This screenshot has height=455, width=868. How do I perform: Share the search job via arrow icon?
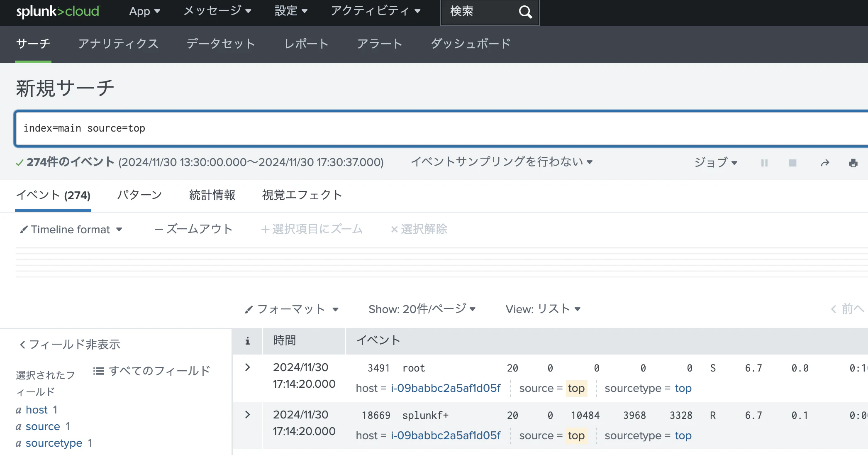(x=825, y=163)
